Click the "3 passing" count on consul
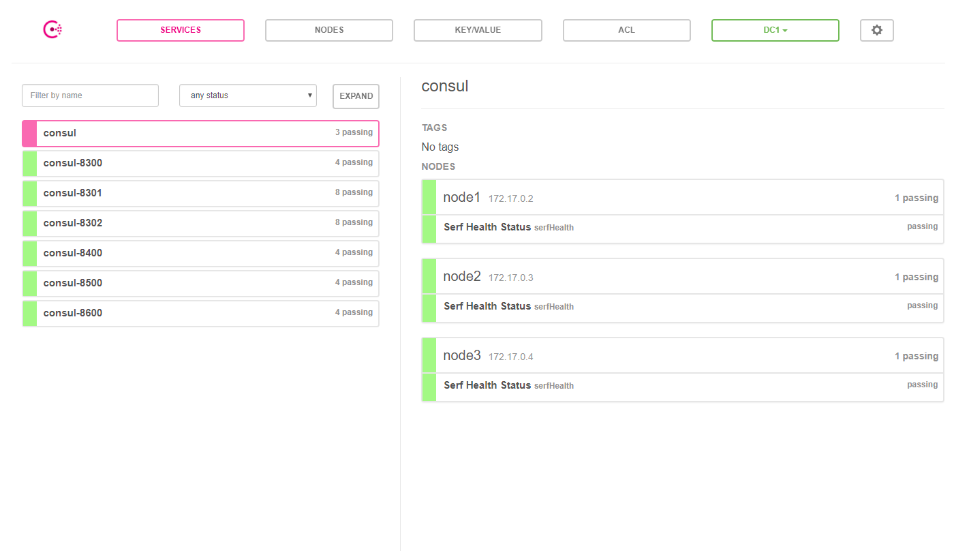Viewport: 969px width, 551px height. tap(353, 132)
